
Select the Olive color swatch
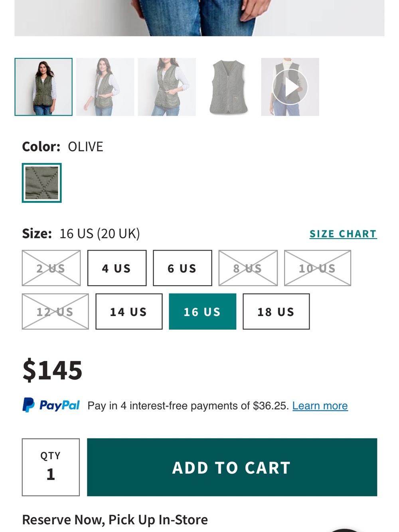click(41, 183)
